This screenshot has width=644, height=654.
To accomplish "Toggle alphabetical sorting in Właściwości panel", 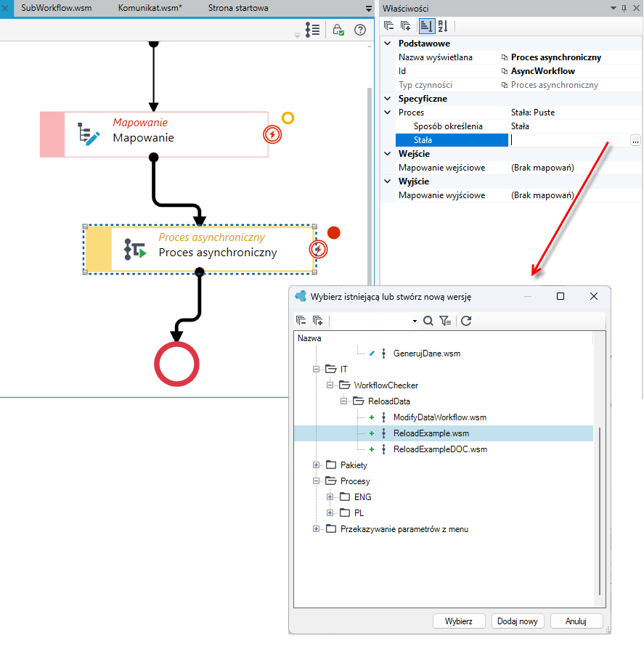I will 443,26.
